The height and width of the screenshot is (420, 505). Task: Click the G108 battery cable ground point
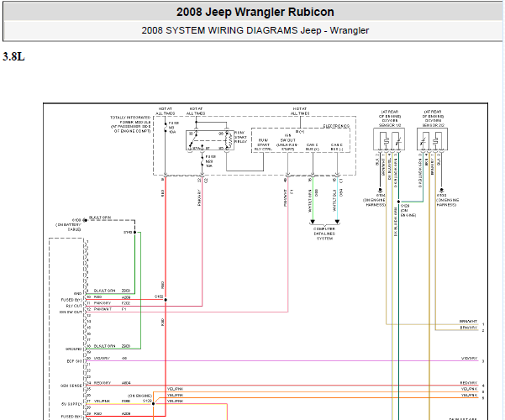point(85,220)
